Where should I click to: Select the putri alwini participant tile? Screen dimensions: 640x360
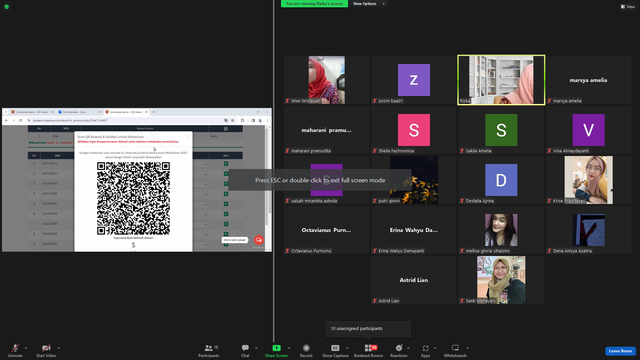(x=414, y=180)
